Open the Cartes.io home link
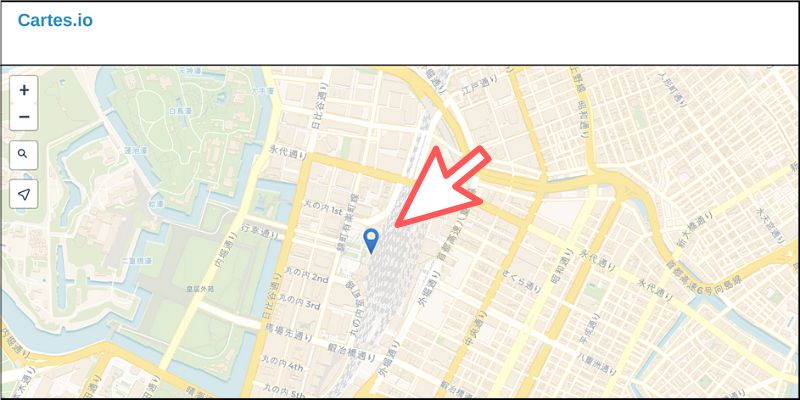This screenshot has width=800, height=400. [x=55, y=20]
